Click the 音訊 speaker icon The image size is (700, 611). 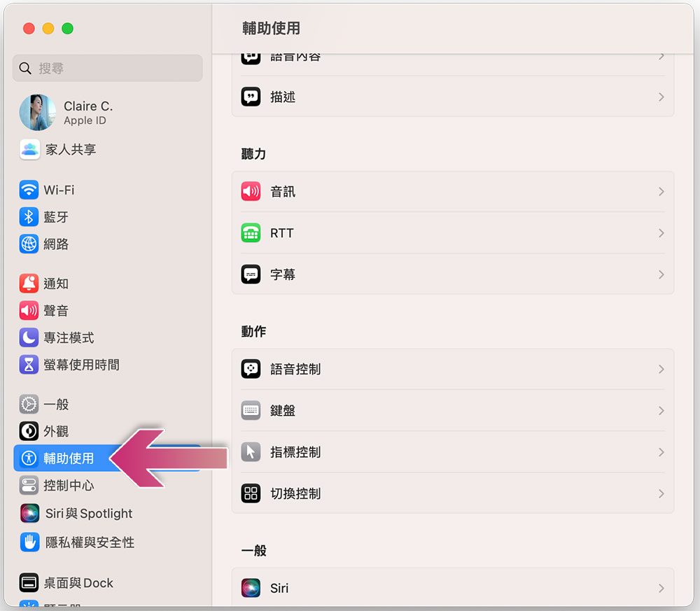251,192
